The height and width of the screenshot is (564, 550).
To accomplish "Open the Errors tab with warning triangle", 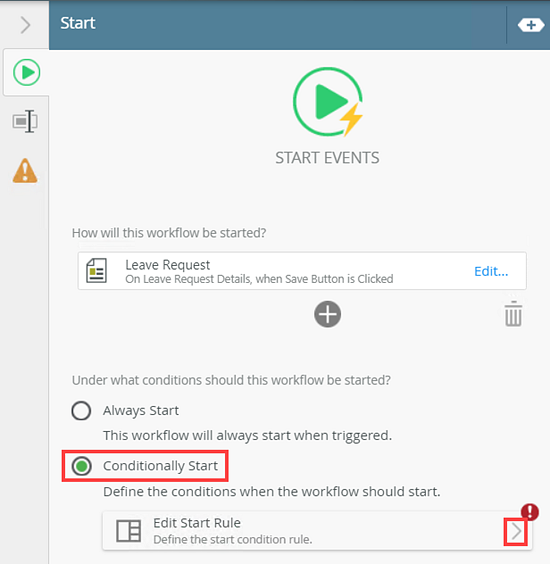I will click(25, 170).
